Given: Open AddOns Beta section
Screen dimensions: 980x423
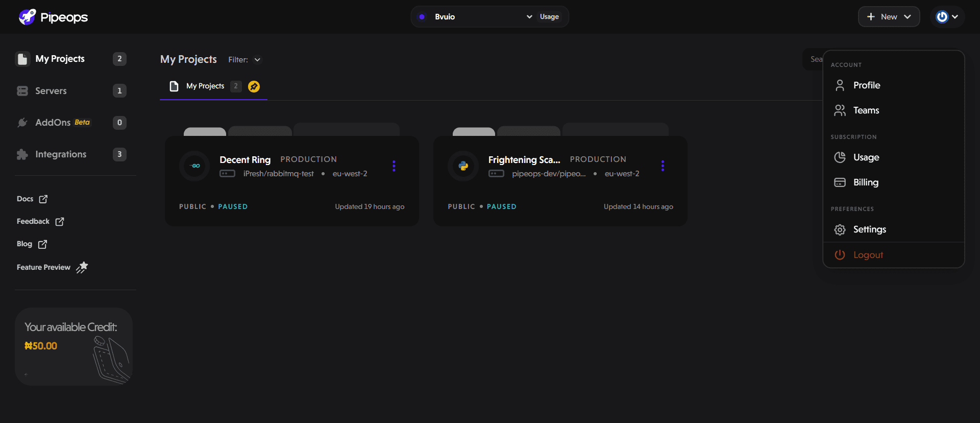Looking at the screenshot, I should 70,123.
